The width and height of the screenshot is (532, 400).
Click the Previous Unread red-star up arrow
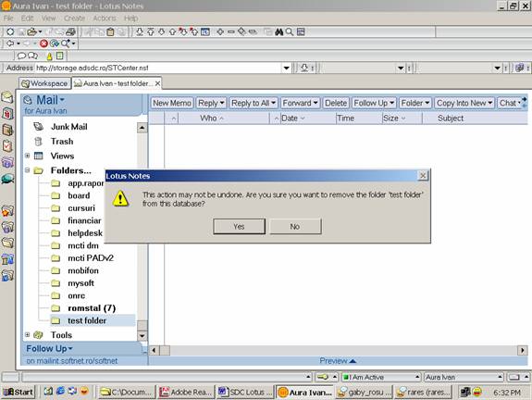[194, 31]
